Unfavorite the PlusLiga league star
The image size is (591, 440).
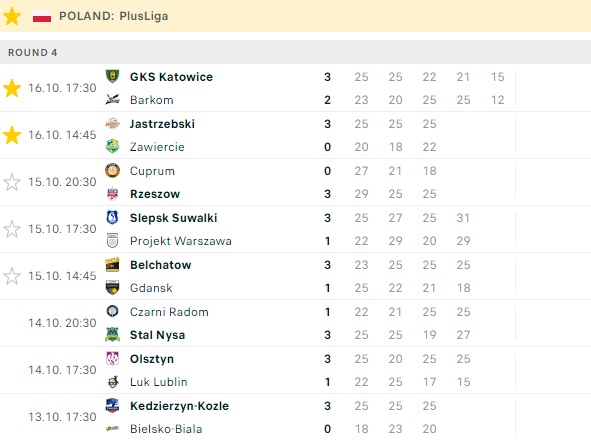point(12,16)
